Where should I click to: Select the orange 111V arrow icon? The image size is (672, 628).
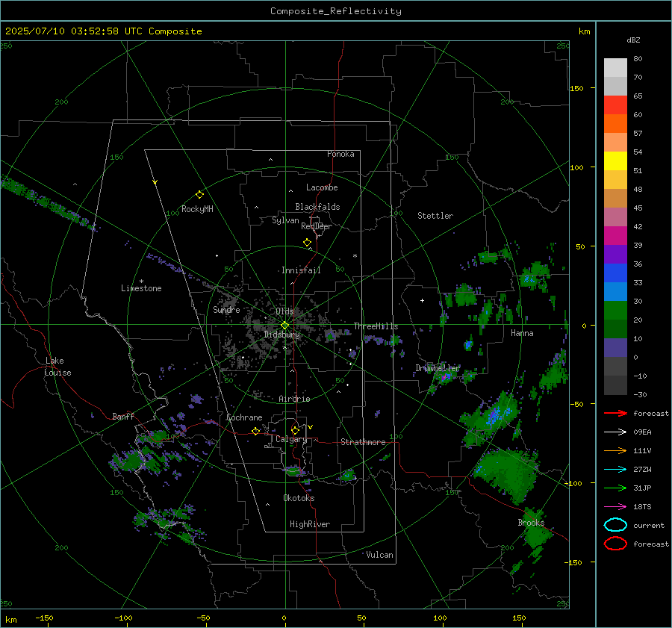[615, 450]
